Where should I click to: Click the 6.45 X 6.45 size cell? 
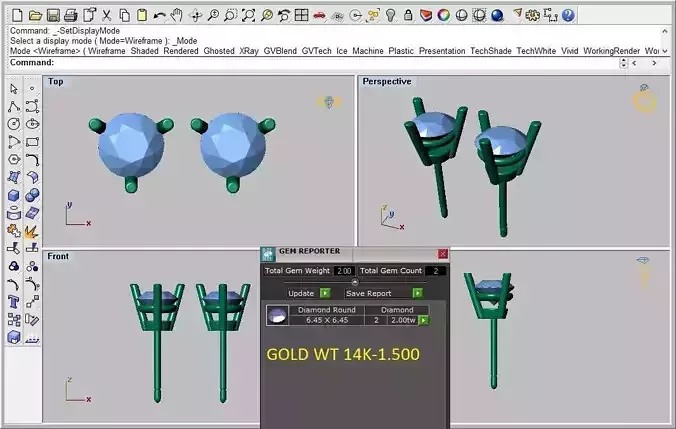pyautogui.click(x=327, y=320)
